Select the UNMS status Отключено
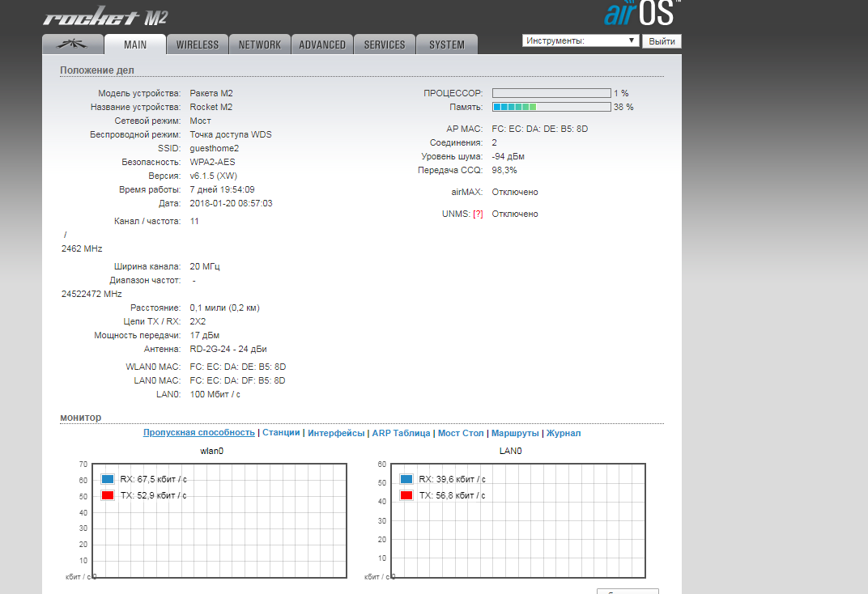 click(515, 214)
